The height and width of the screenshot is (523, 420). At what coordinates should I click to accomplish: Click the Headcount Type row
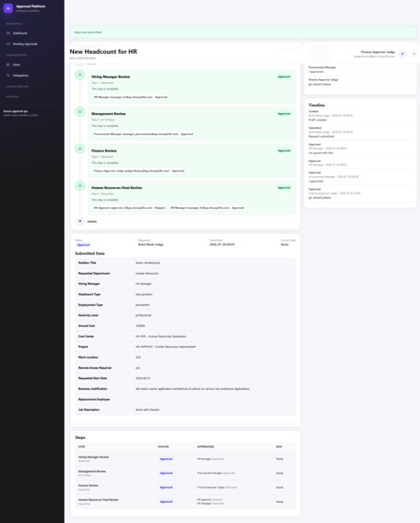point(185,294)
